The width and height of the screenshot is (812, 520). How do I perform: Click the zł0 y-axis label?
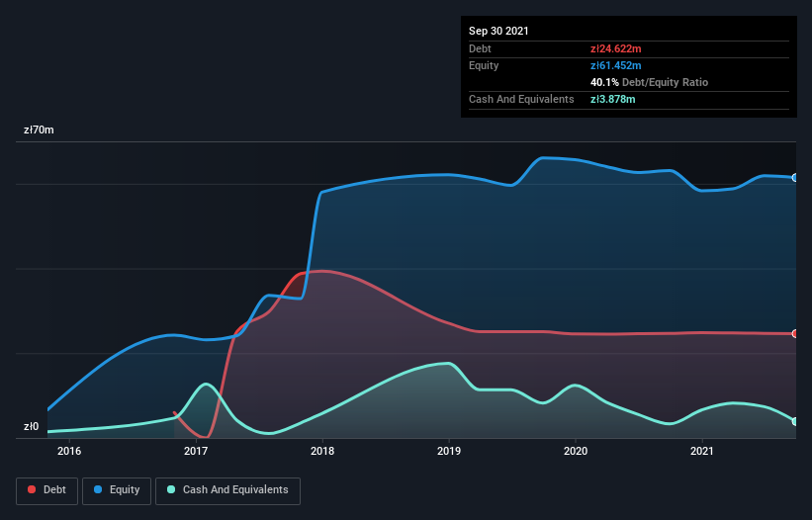31,426
